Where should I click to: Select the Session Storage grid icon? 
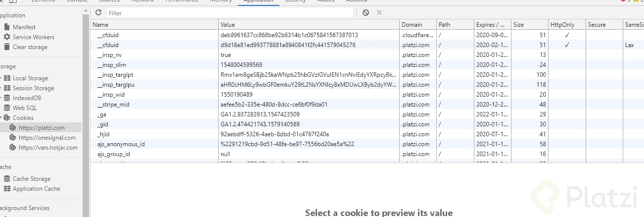point(7,88)
